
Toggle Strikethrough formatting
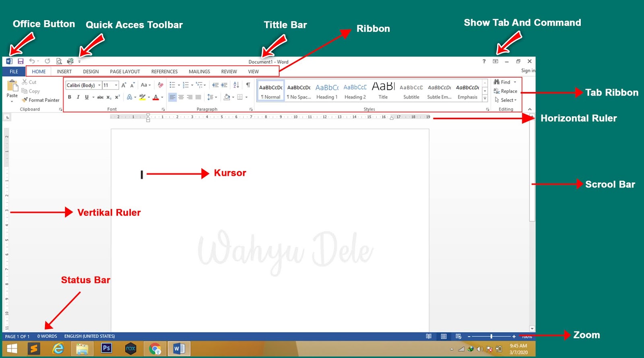pos(100,97)
